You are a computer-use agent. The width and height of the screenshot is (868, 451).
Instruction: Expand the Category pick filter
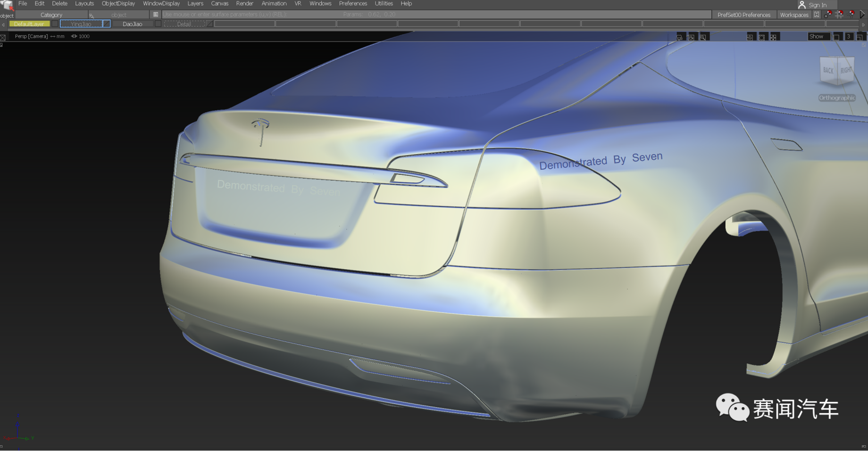point(51,15)
